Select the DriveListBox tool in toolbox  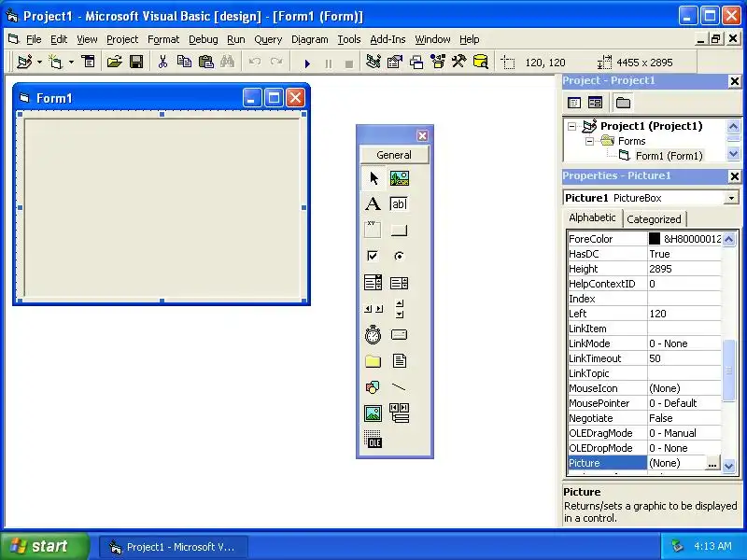point(400,335)
